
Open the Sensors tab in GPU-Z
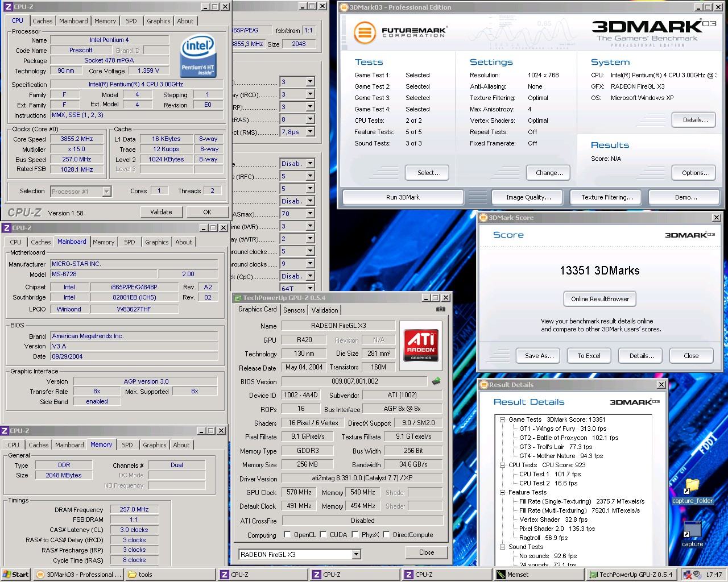294,310
